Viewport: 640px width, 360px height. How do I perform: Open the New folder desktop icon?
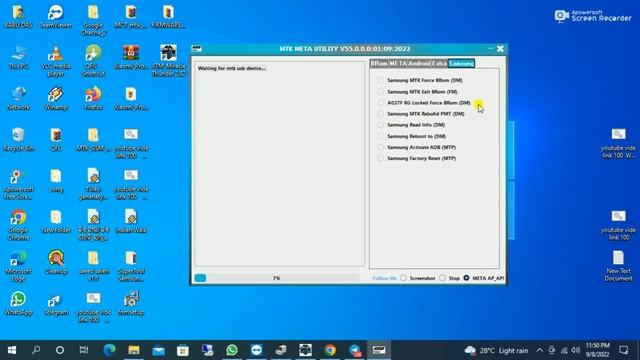[x=56, y=222]
